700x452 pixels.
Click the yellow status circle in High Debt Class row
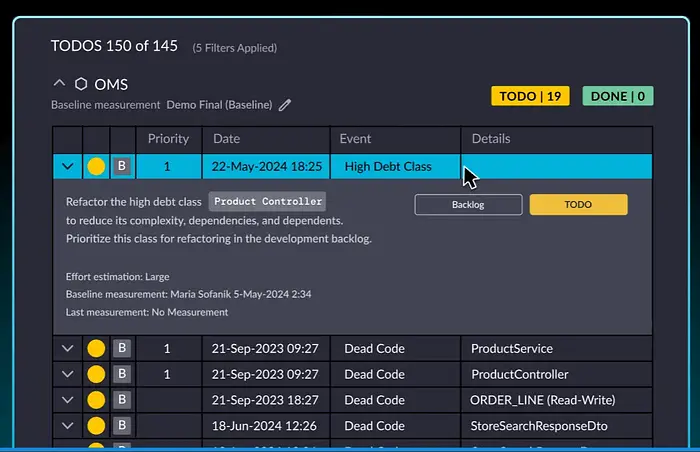[x=96, y=166]
